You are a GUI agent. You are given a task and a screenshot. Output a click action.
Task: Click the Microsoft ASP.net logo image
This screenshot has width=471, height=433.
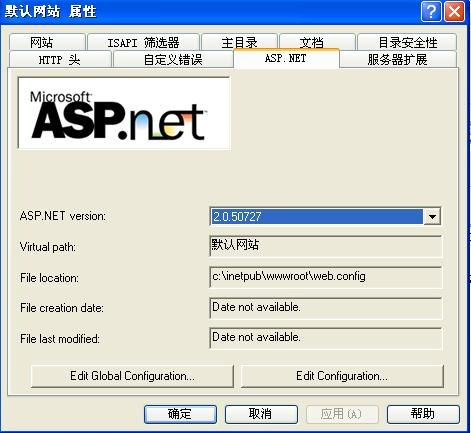124,113
